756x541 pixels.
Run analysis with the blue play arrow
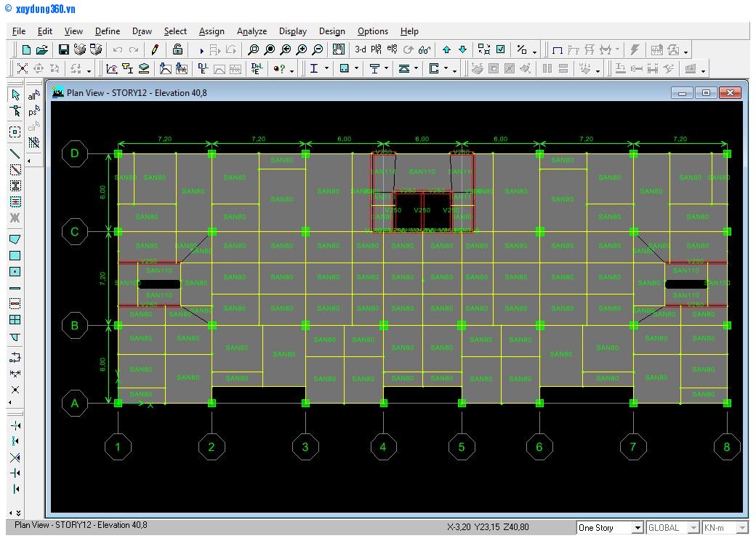click(x=201, y=50)
